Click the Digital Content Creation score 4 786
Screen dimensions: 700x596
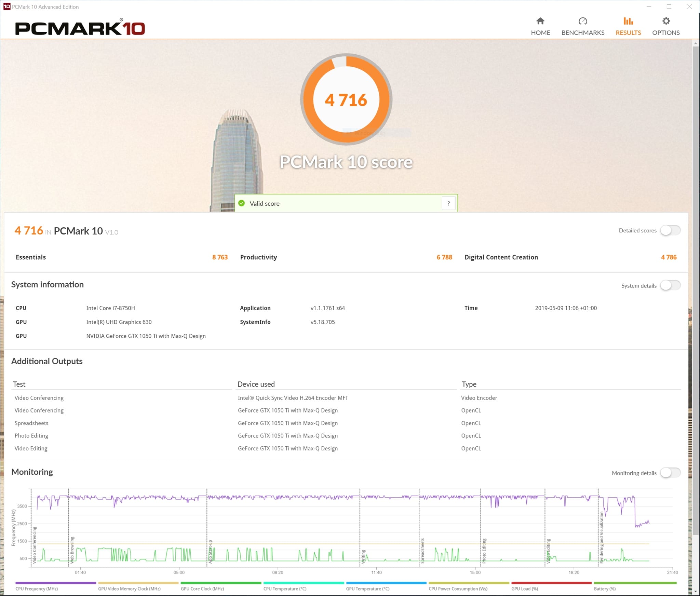[669, 257]
